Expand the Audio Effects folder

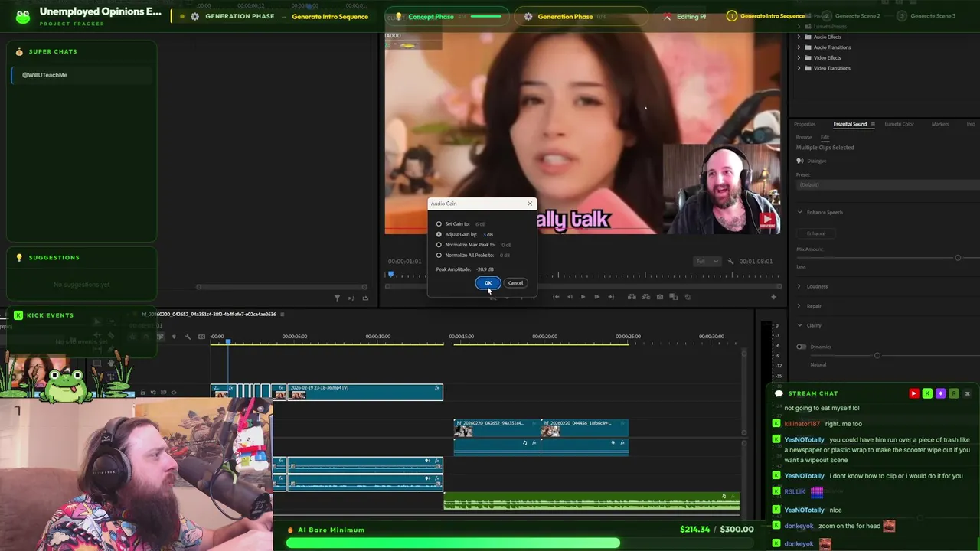(799, 37)
